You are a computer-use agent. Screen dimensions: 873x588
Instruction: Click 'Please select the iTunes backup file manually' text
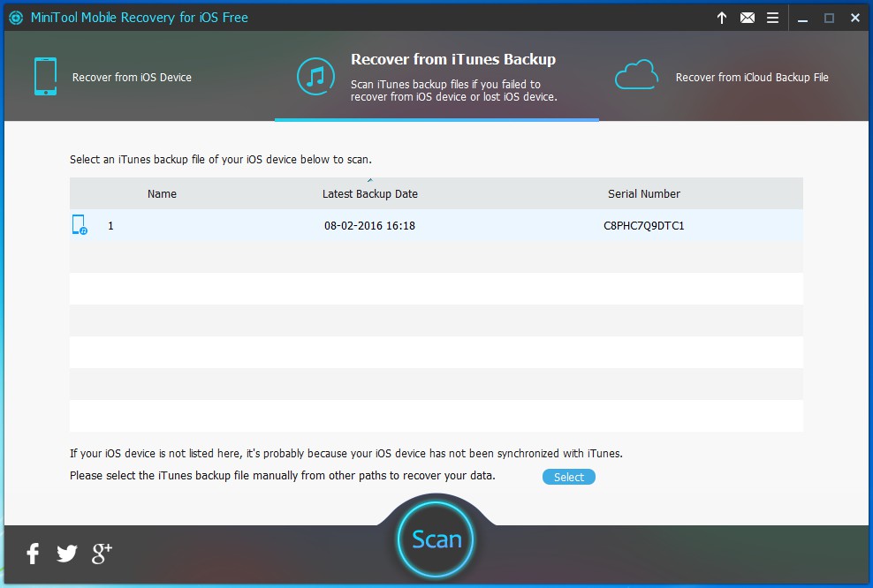(x=282, y=476)
